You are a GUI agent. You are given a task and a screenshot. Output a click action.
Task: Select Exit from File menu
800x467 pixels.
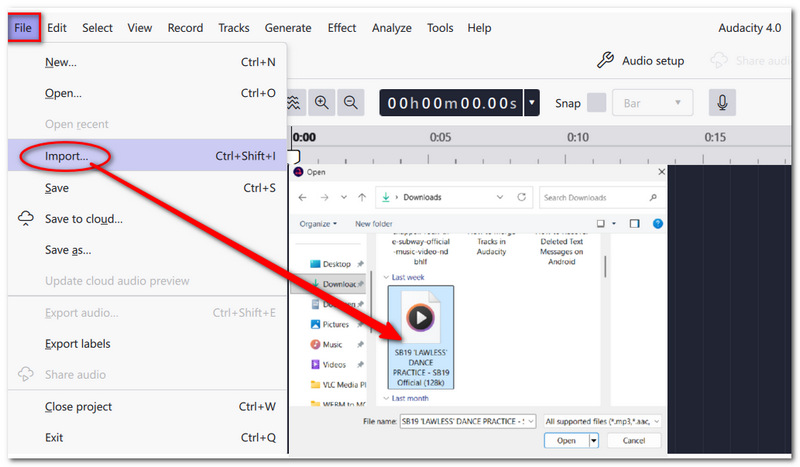[x=148, y=438]
